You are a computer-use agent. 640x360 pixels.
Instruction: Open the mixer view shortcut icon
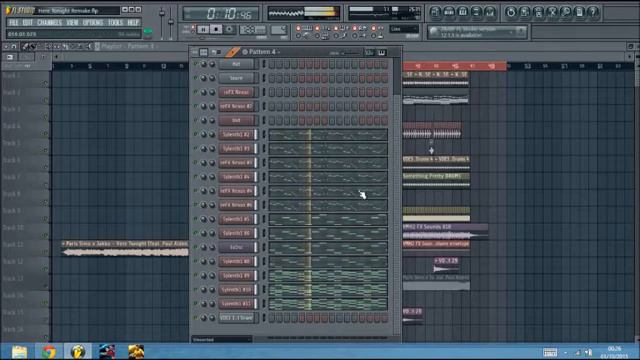point(490,13)
